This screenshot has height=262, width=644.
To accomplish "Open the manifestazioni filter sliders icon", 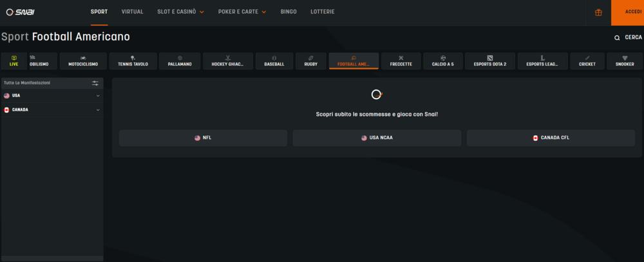I will coord(95,83).
